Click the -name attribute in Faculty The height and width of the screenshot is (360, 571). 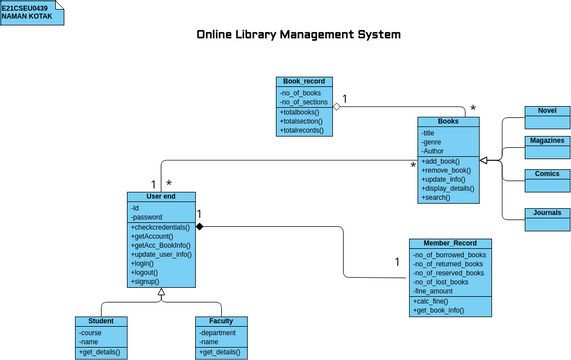pos(209,342)
